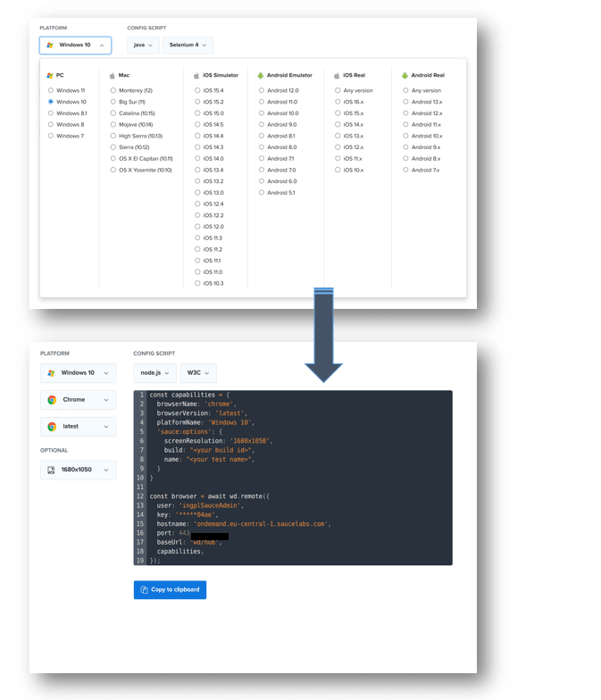Select iOS 10.3 simulator option
This screenshot has width=601, height=700.
[197, 283]
